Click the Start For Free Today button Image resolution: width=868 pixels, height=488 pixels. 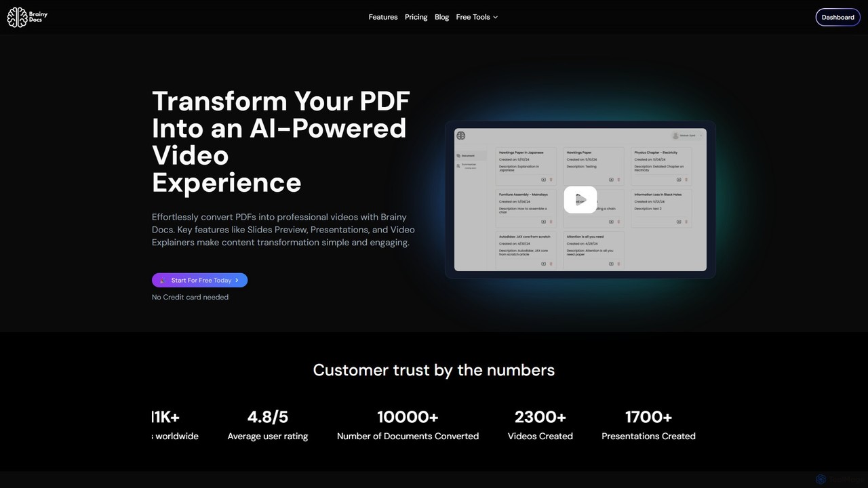199,280
